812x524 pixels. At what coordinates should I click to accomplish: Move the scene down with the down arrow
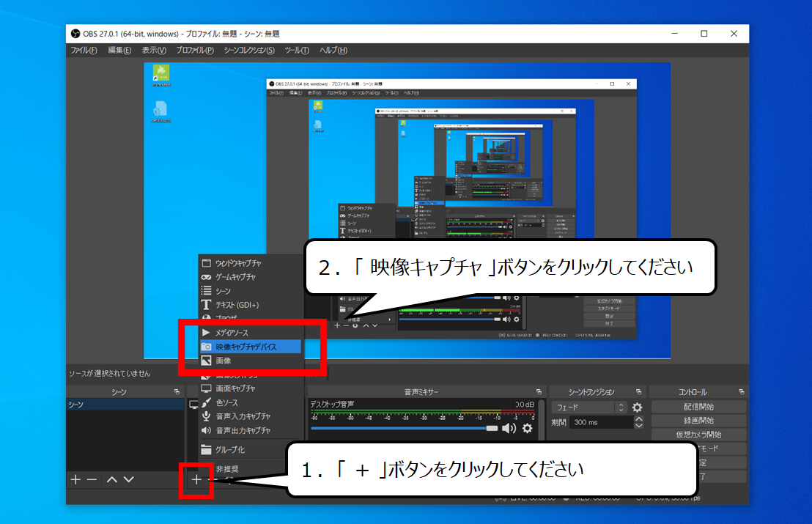coord(129,479)
